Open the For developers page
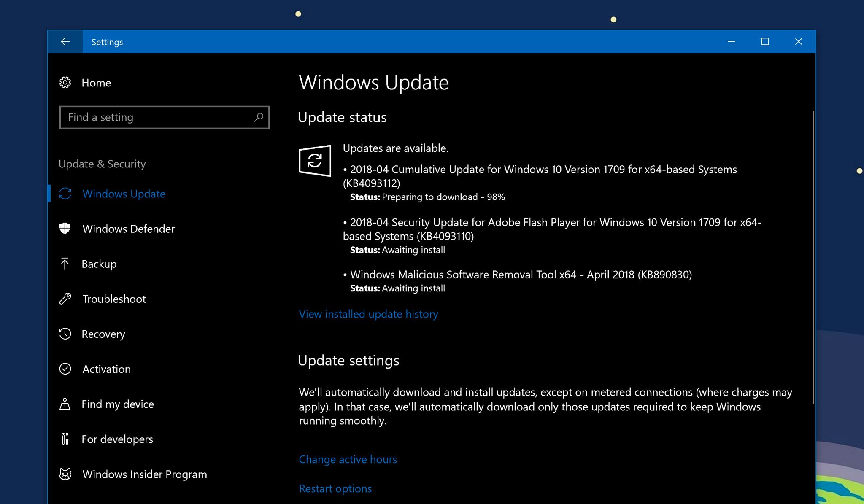This screenshot has width=864, height=504. (117, 439)
